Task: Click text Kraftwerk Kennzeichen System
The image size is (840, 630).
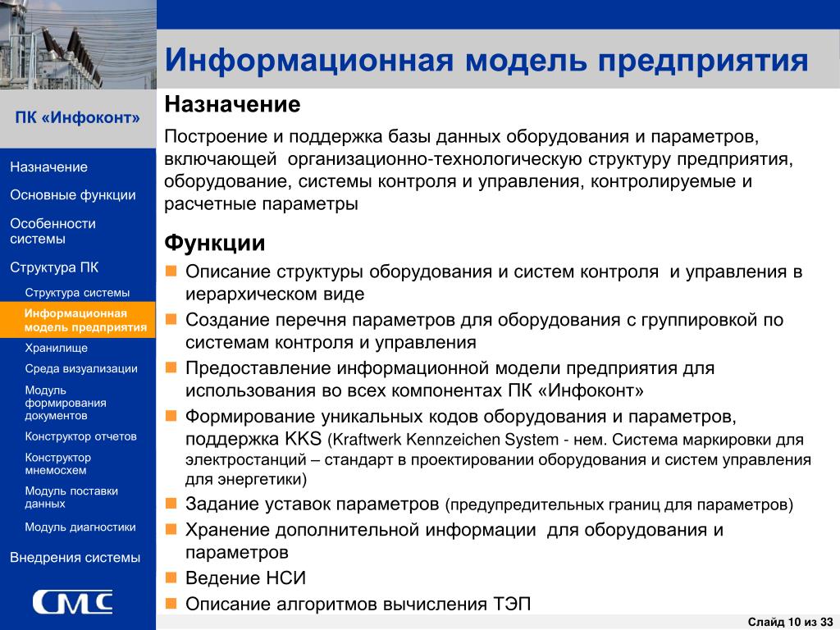Action: click(x=445, y=440)
